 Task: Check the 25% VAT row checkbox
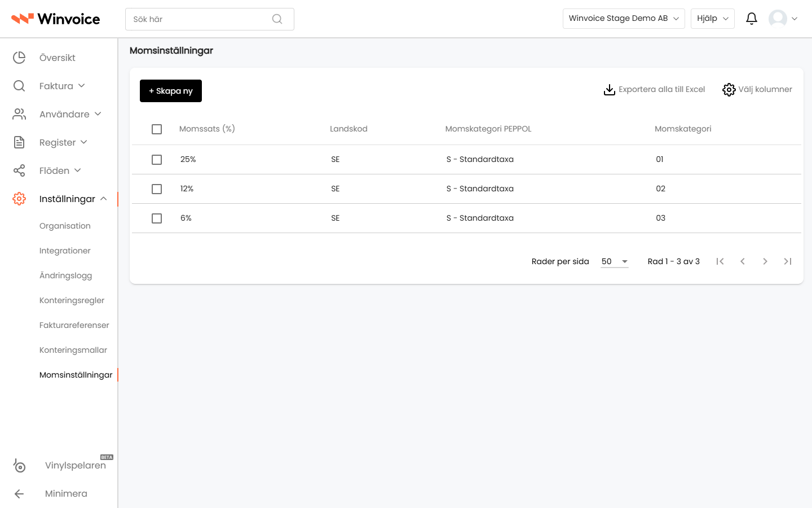(157, 160)
